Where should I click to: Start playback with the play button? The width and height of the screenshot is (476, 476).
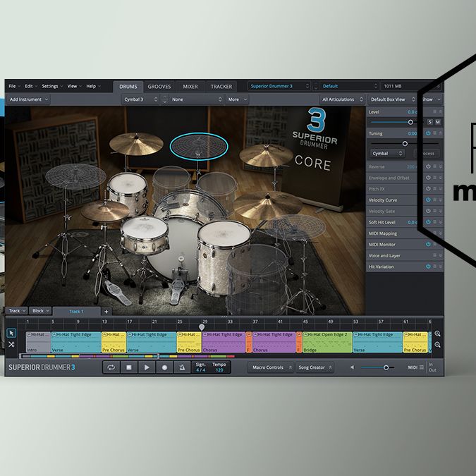coord(147,367)
